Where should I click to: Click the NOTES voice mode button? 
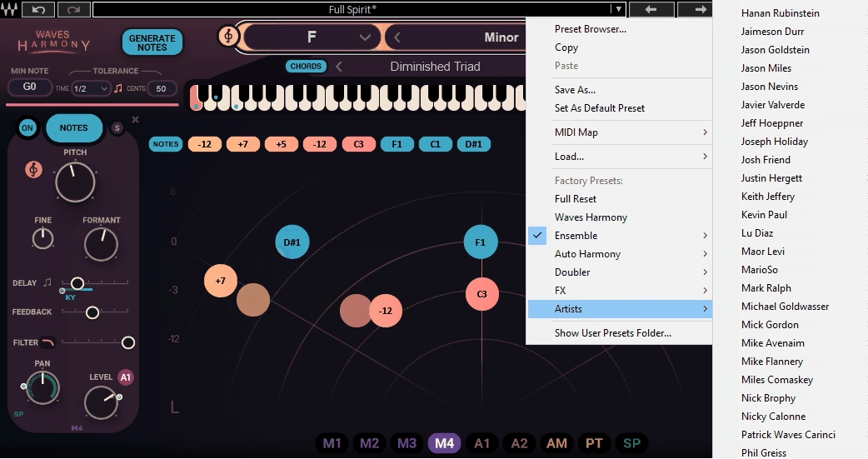pyautogui.click(x=73, y=128)
